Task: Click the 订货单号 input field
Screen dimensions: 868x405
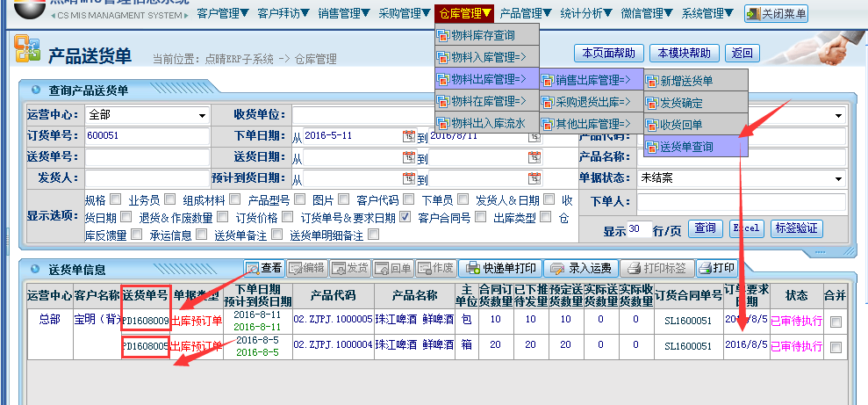Action: pyautogui.click(x=147, y=136)
